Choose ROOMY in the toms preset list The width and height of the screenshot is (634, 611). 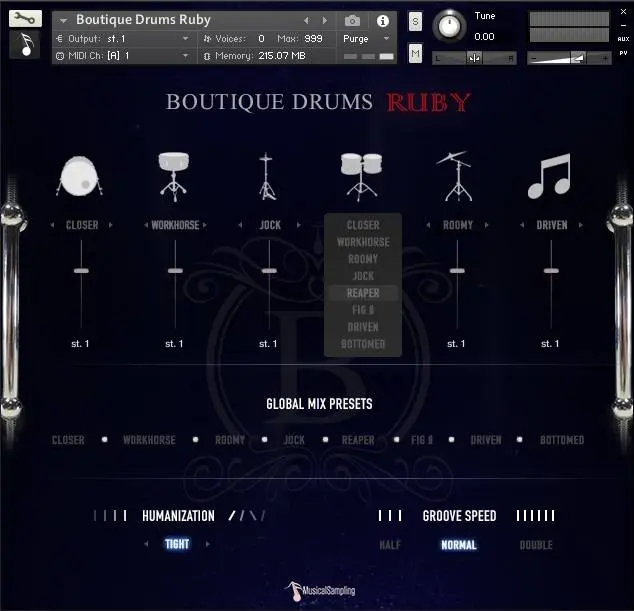[x=363, y=259]
